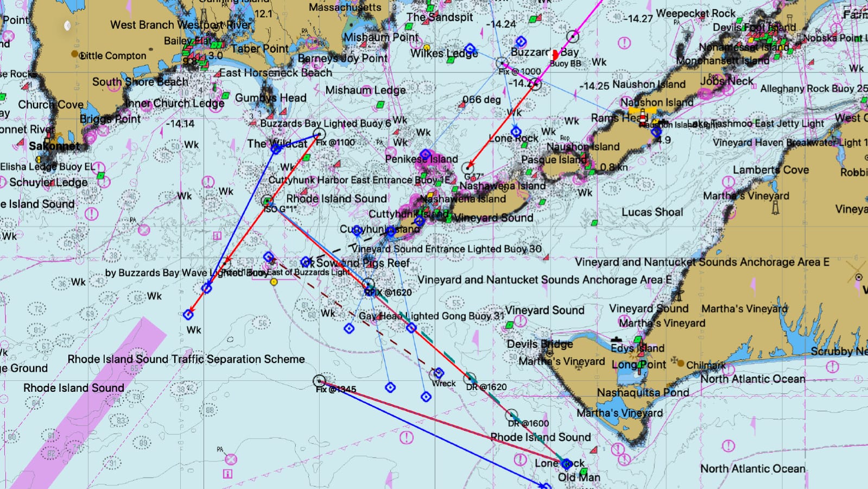The width and height of the screenshot is (868, 489).
Task: Select the Little Compton town dot
Action: coord(74,54)
